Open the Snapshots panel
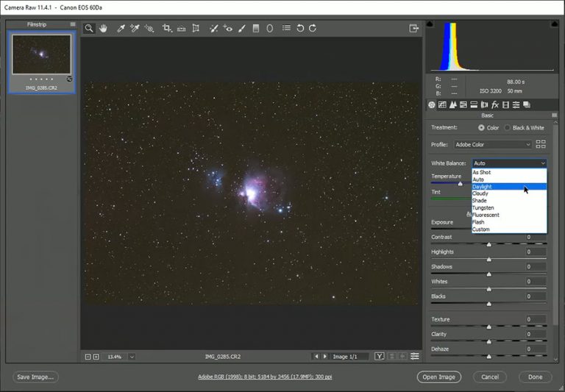Screen dimensions: 565x392 click(x=527, y=105)
